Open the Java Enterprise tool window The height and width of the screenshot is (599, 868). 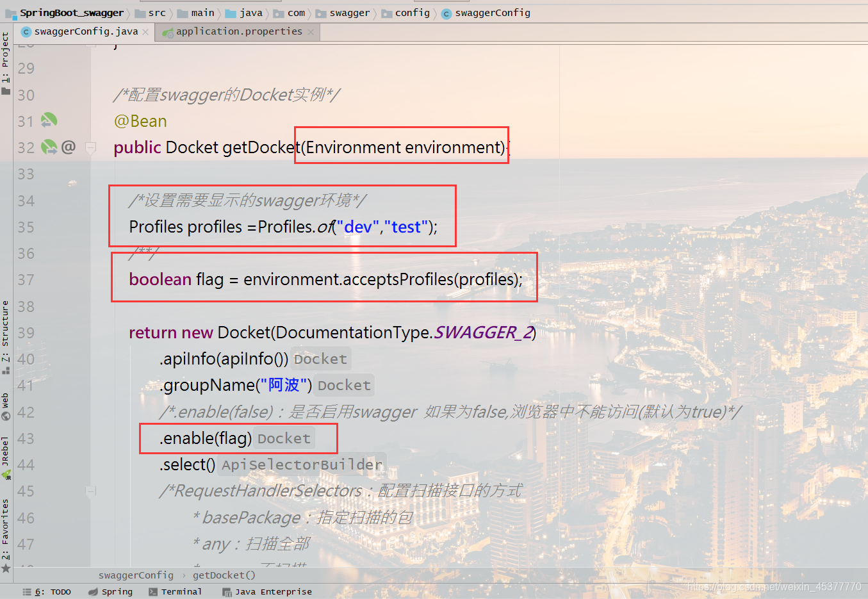point(267,592)
